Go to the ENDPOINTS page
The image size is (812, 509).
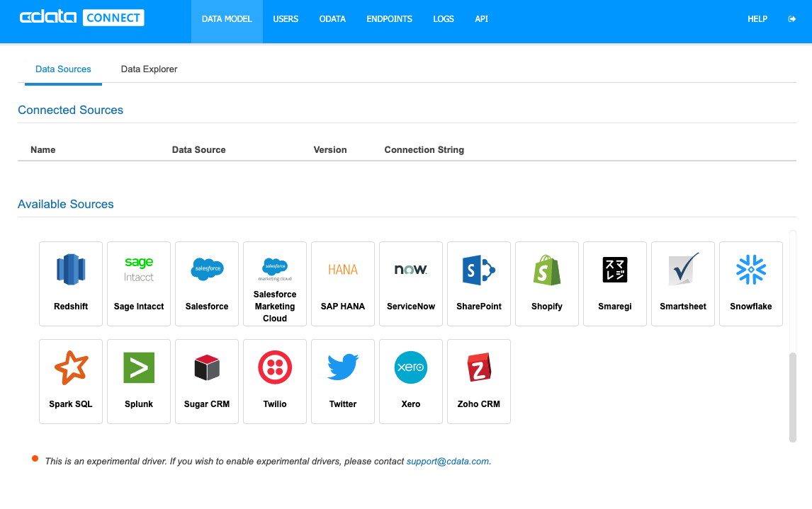tap(390, 19)
